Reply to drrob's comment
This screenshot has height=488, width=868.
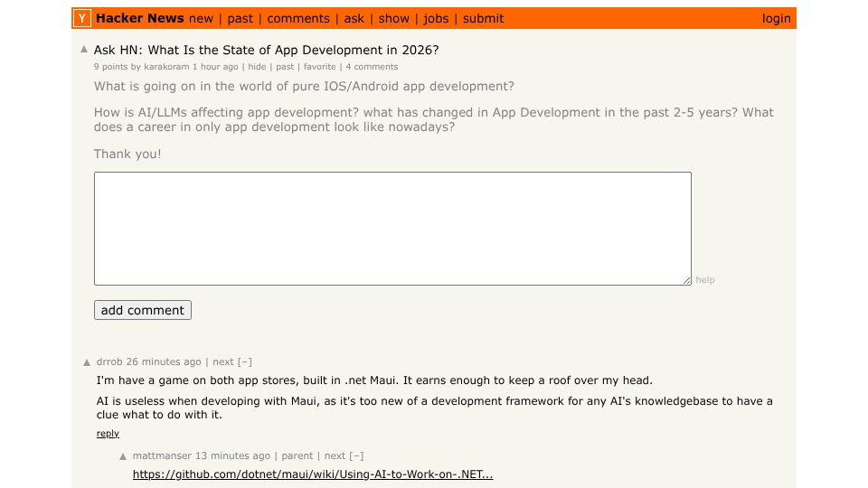click(108, 433)
